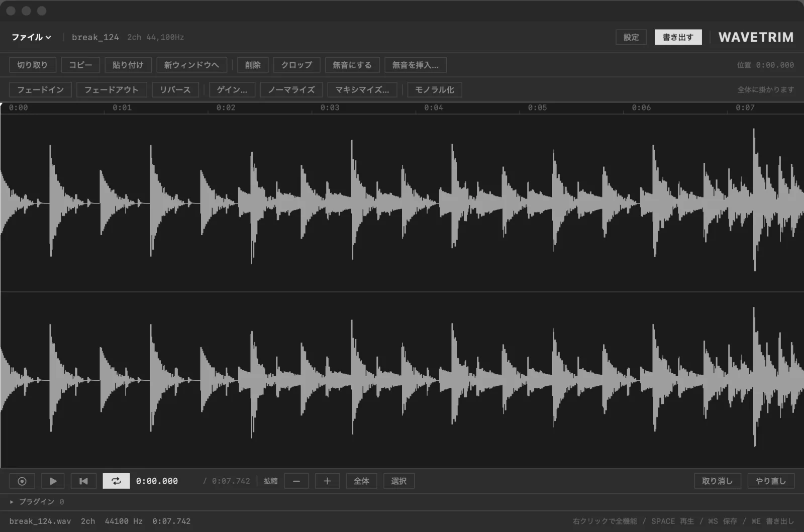Start playback with the play icon
The image size is (804, 532).
(x=53, y=481)
